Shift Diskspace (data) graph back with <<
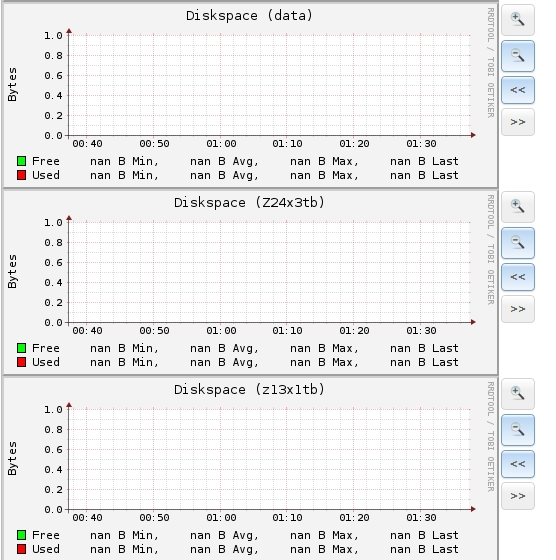556x560 pixels. coord(518,90)
